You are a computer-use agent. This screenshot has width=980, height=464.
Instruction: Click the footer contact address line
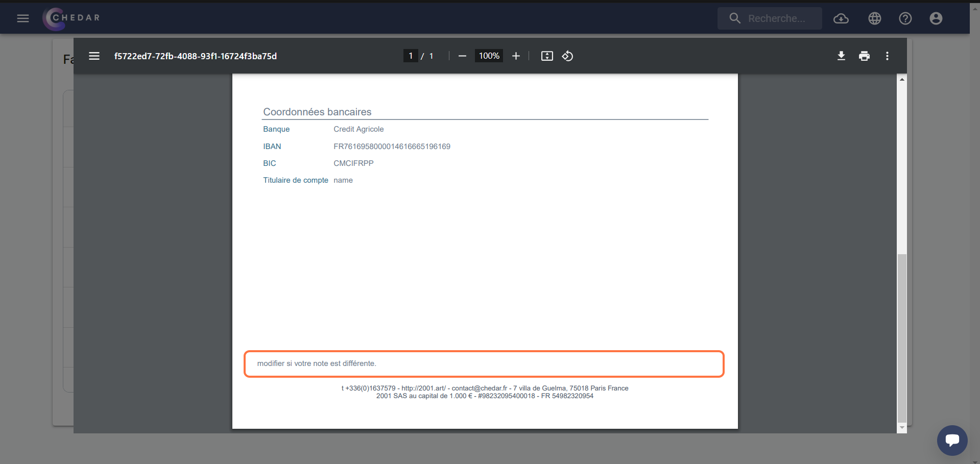(x=485, y=388)
